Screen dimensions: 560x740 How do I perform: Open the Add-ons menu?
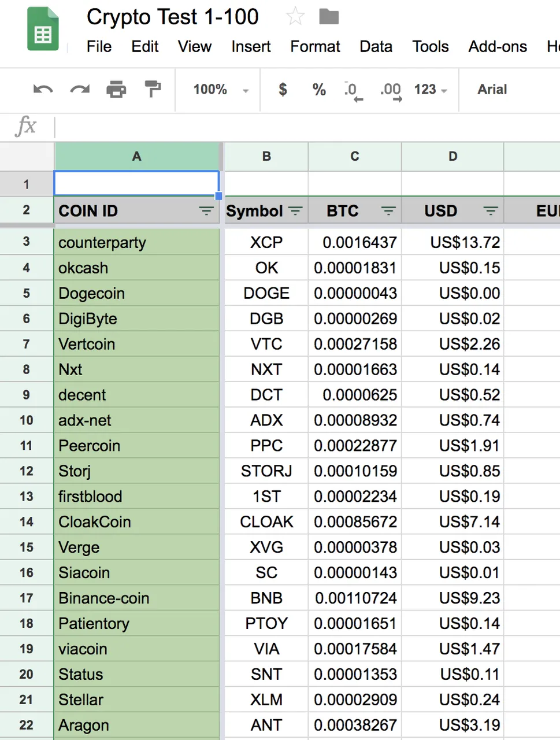498,46
